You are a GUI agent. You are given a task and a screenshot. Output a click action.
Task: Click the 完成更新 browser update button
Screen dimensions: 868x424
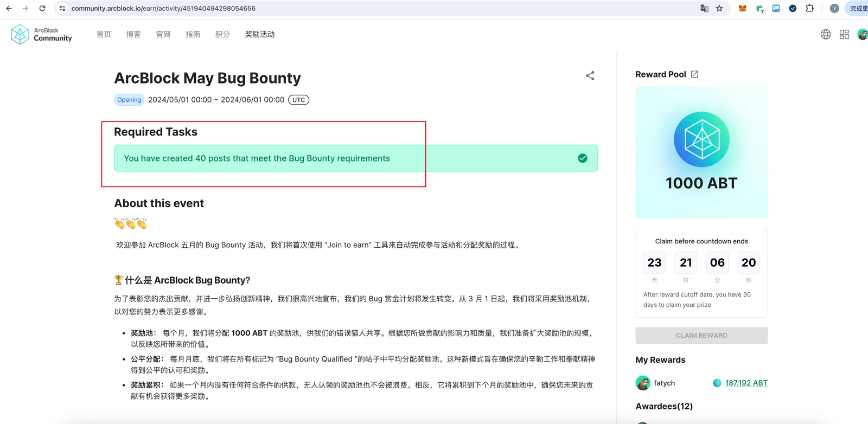coord(858,8)
